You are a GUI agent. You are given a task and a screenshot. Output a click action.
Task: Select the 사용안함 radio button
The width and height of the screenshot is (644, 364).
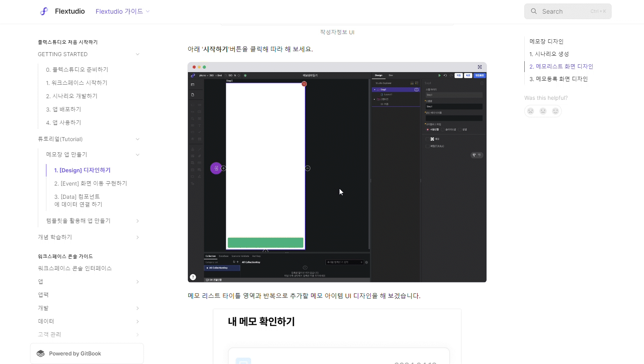[x=428, y=129]
